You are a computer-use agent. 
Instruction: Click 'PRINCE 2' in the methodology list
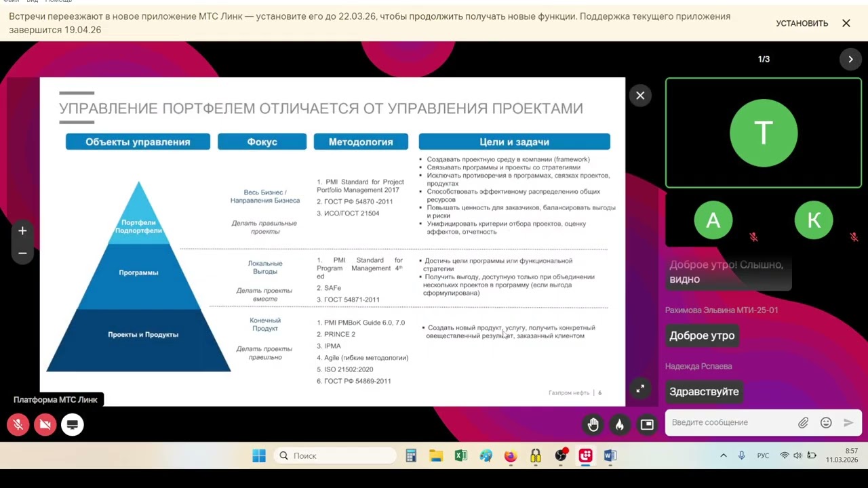(x=336, y=334)
